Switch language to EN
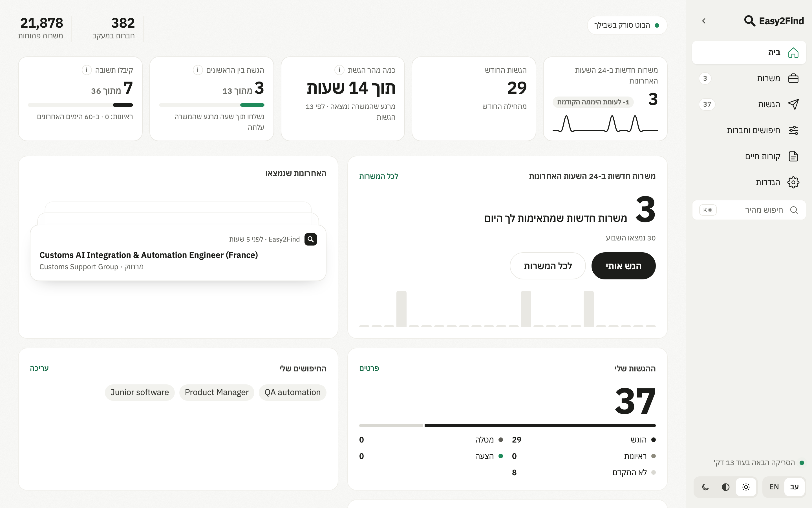The image size is (812, 508). 774,487
